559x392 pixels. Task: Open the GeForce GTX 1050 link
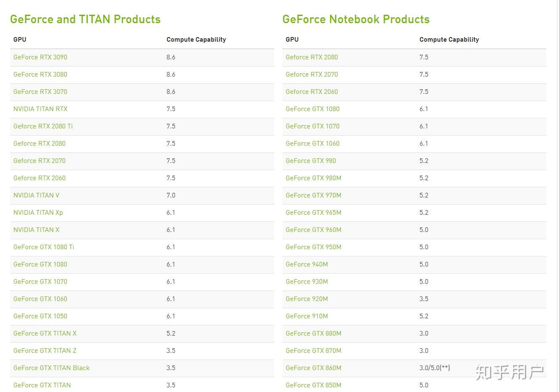[x=40, y=316]
